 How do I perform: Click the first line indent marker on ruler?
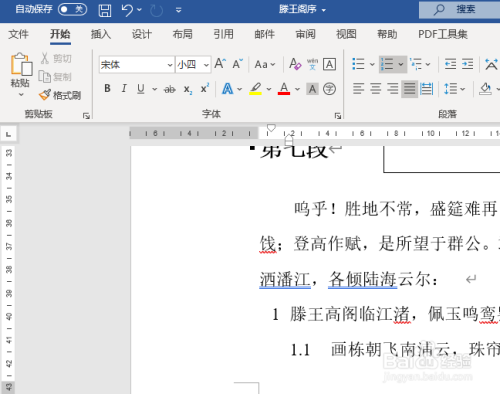click(271, 128)
